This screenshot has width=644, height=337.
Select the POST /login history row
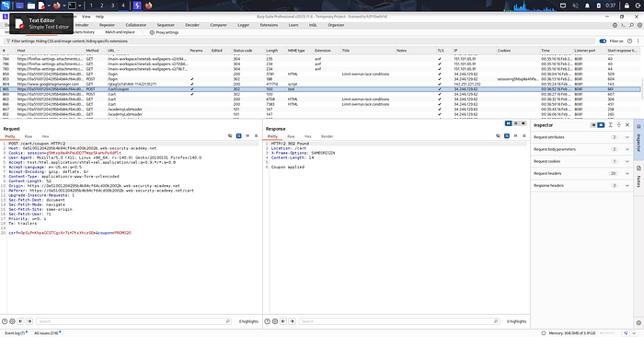click(320, 79)
